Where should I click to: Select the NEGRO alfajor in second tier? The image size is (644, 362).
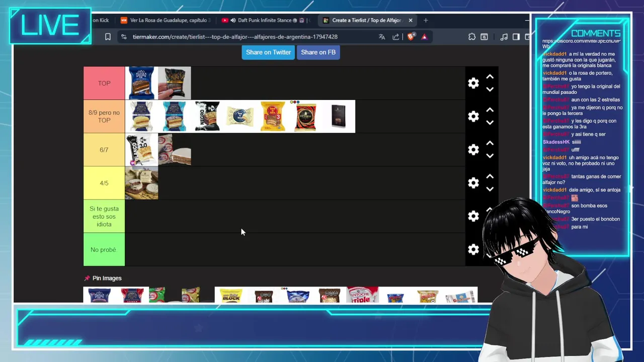tap(207, 117)
